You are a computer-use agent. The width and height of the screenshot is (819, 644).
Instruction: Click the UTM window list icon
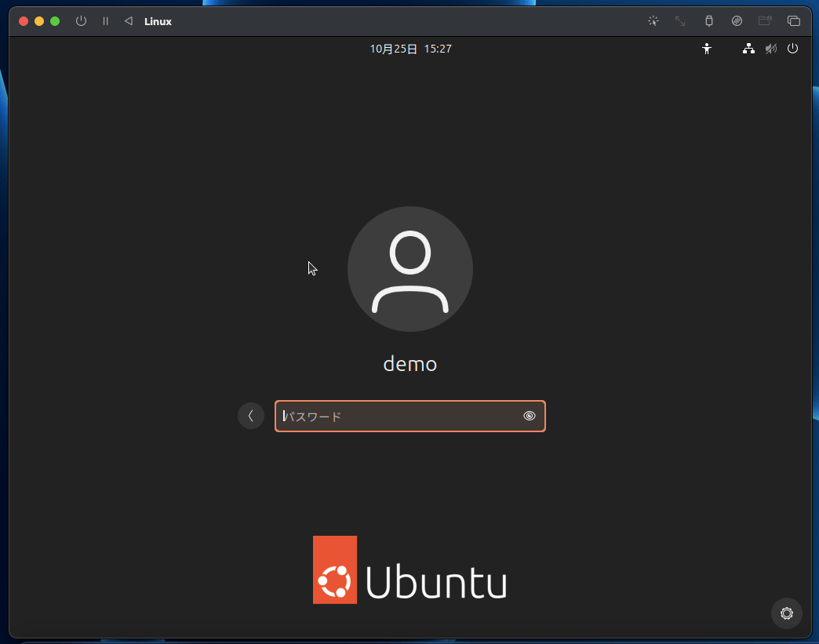(793, 21)
